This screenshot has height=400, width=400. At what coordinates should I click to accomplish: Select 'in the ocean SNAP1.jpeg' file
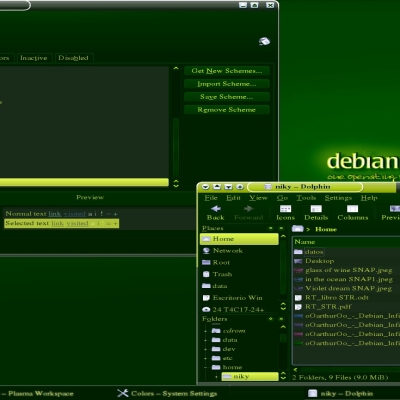343,279
